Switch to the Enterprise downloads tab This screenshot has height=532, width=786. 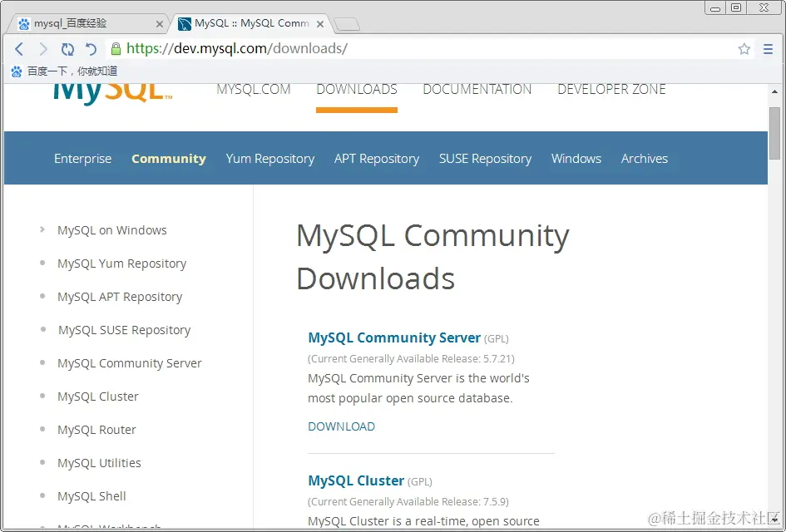pos(82,158)
